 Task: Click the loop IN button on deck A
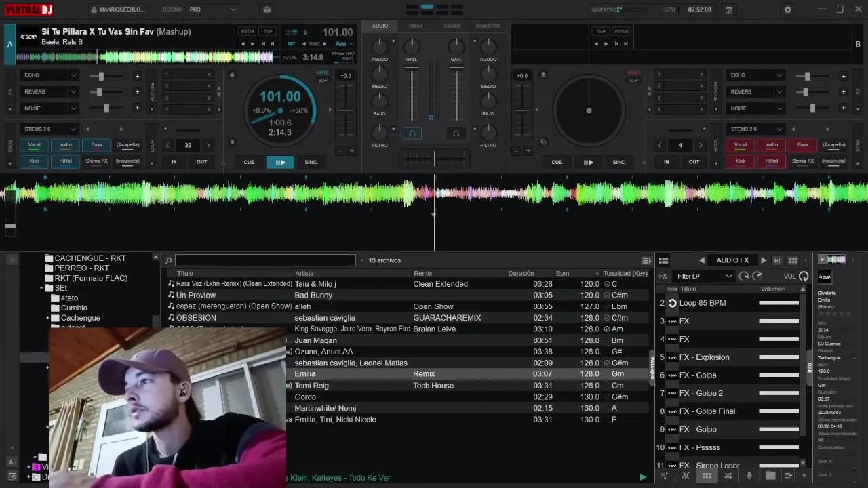tap(174, 162)
